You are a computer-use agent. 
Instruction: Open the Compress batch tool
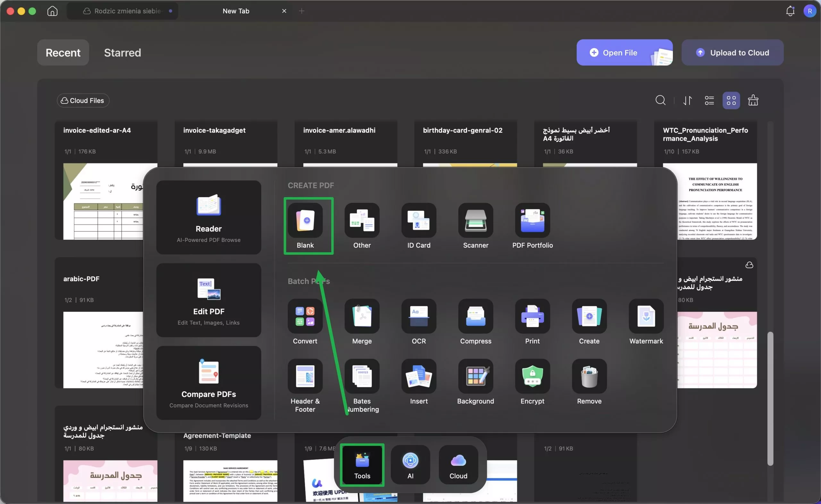click(x=475, y=316)
